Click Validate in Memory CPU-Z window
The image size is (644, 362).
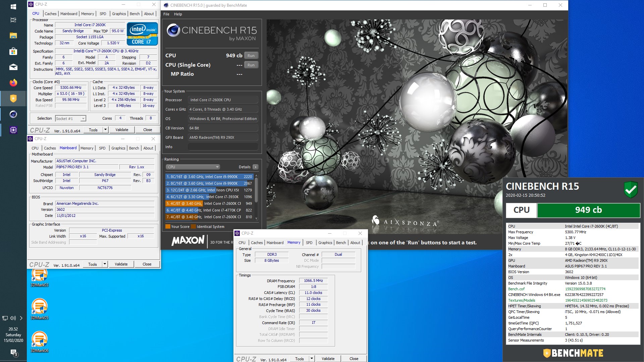328,359
